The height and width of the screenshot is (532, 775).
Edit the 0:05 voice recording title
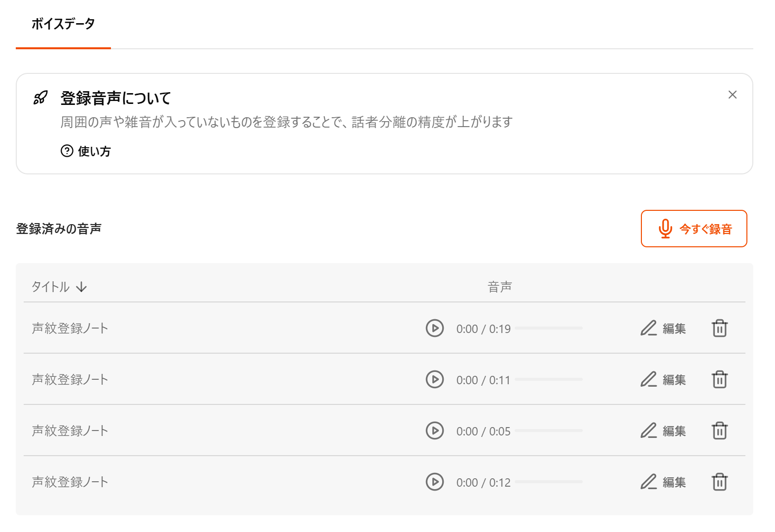tap(663, 431)
